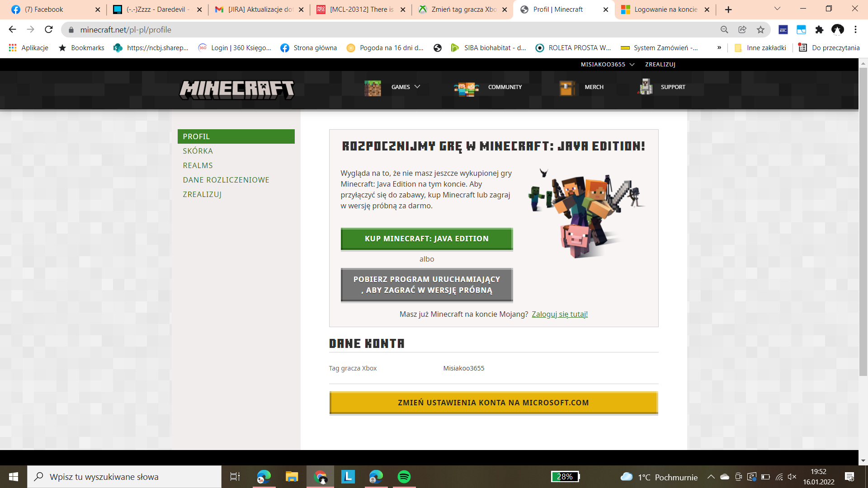Open Skórka in the sidebar menu
This screenshot has width=868, height=488.
198,151
